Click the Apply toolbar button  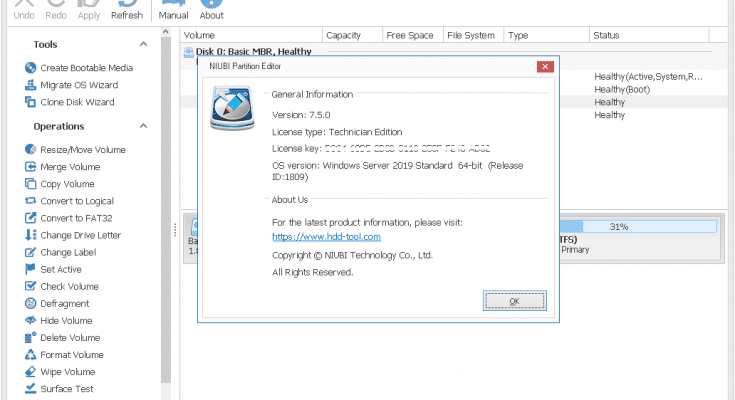[89, 10]
